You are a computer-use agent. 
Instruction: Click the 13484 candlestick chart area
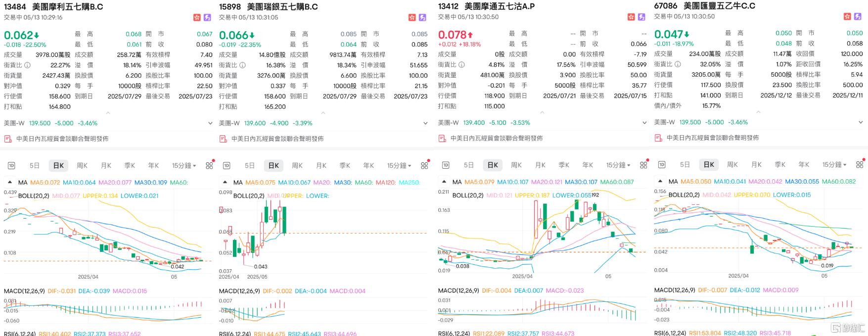108,232
